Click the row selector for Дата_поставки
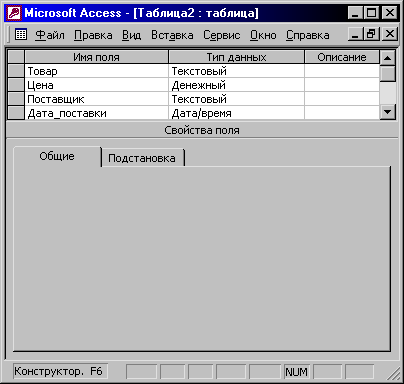Image resolution: width=404 pixels, height=384 pixels. (16, 113)
